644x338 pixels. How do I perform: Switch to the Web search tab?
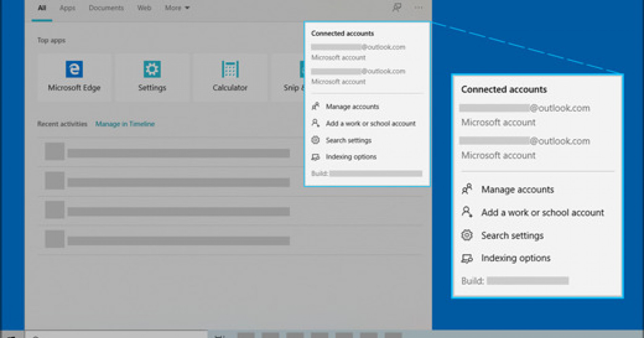click(x=144, y=8)
